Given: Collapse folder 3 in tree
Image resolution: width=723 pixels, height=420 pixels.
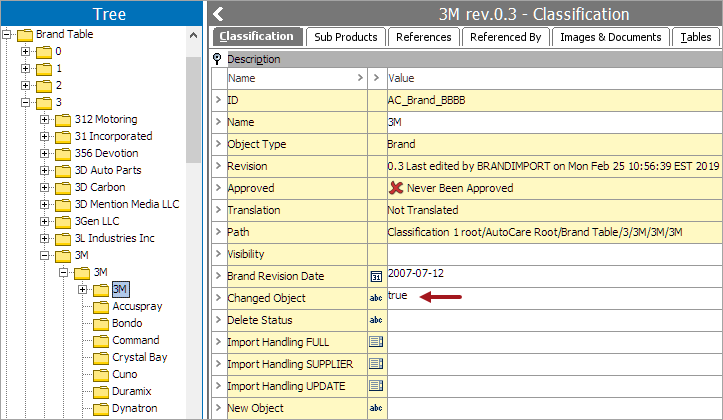Looking at the screenshot, I should click(x=25, y=102).
